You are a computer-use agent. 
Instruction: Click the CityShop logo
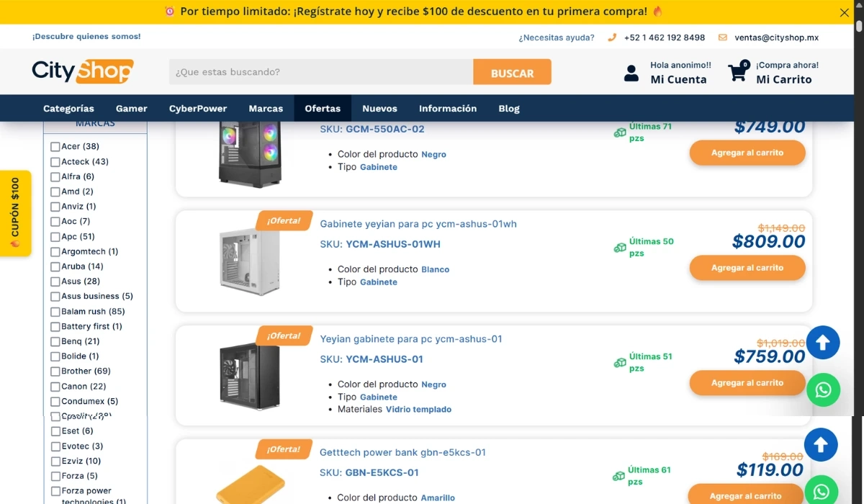[83, 71]
